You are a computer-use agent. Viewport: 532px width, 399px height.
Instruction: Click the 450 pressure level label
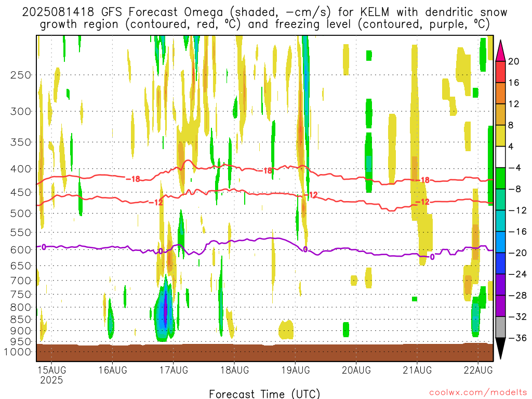pos(21,192)
